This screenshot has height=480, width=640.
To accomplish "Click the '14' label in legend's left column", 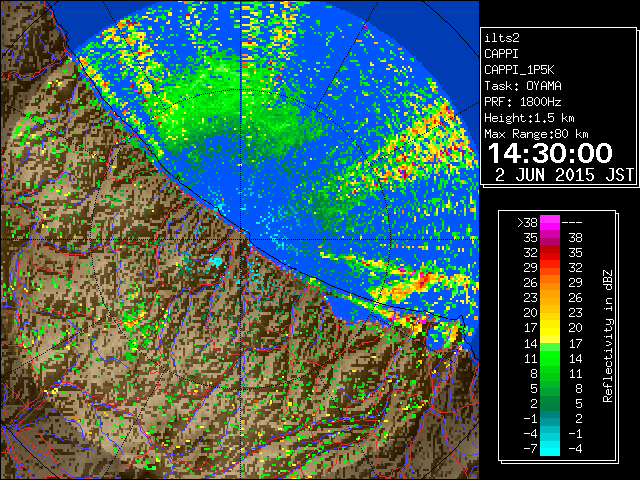I will tap(531, 343).
